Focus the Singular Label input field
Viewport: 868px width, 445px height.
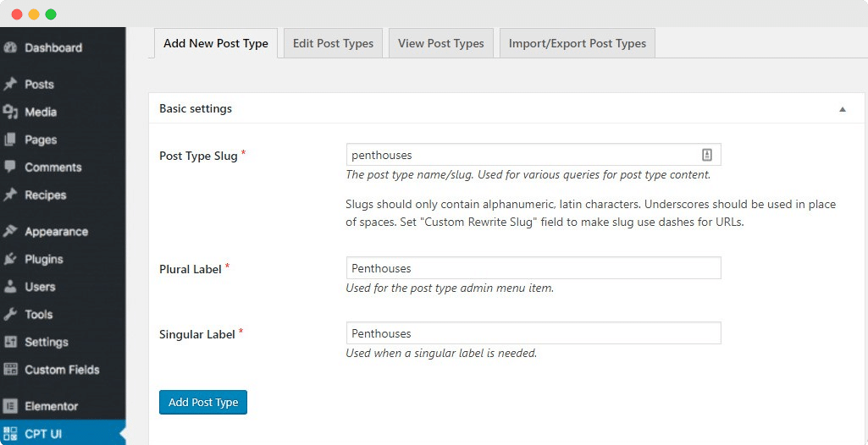click(x=534, y=333)
